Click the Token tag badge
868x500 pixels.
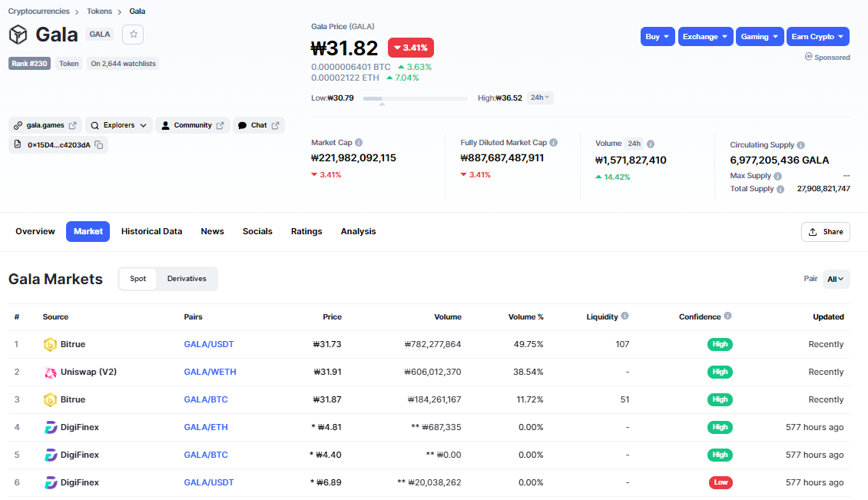point(68,64)
